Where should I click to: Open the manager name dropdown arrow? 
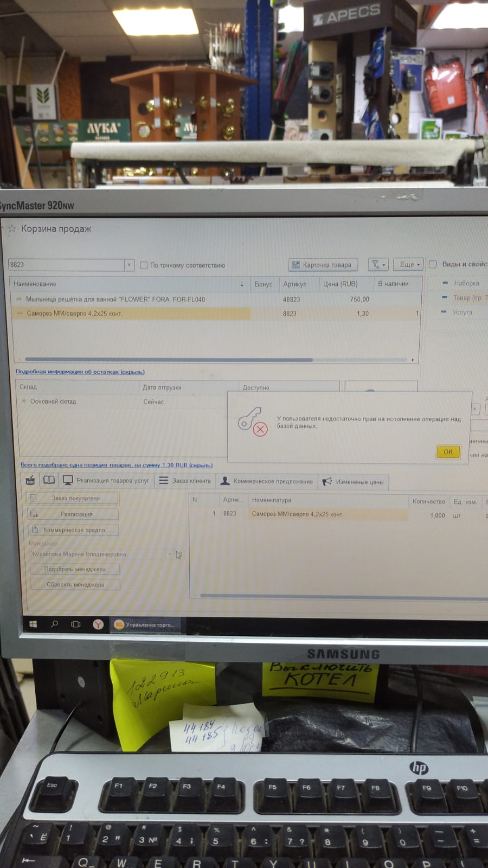click(170, 554)
